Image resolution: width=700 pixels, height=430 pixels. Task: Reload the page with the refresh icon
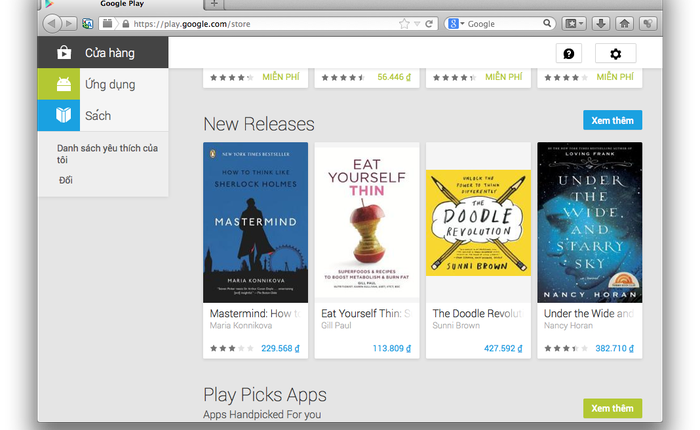[x=429, y=24]
